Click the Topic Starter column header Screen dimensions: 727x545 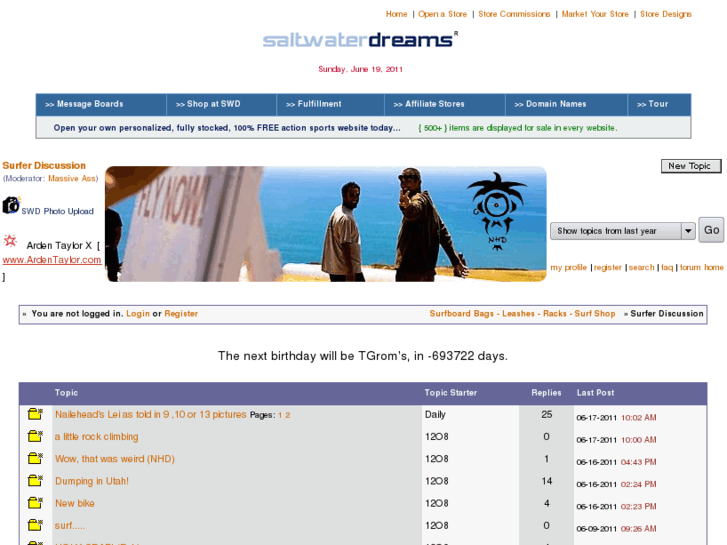point(451,393)
